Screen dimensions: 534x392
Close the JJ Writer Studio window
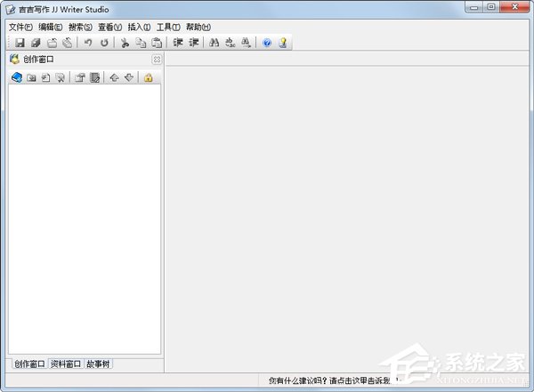[x=515, y=7]
